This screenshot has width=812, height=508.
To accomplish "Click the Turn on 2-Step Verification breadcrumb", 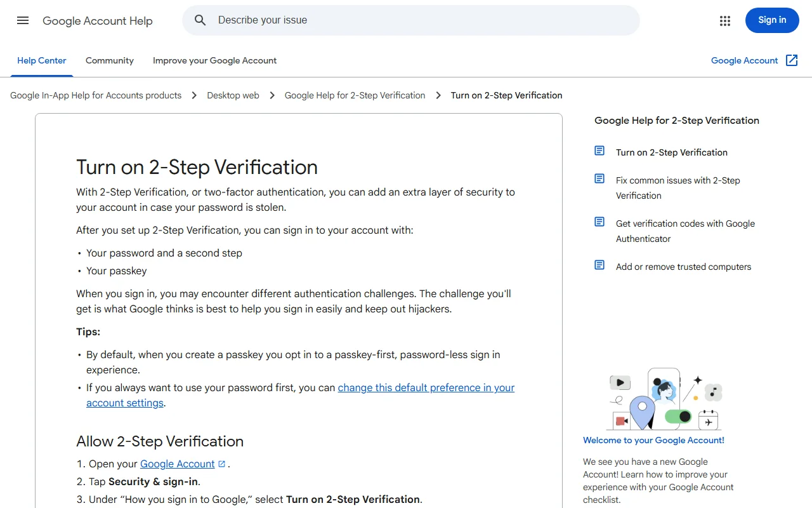I will click(x=506, y=95).
